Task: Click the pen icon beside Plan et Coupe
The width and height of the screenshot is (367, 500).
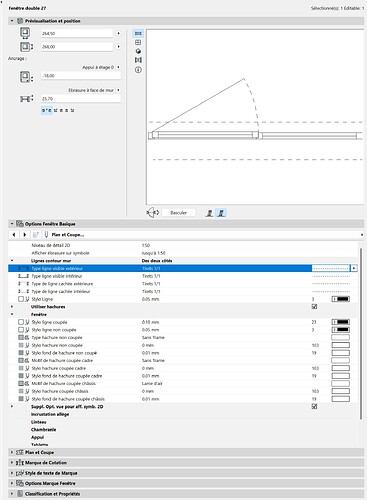Action: pos(46,235)
